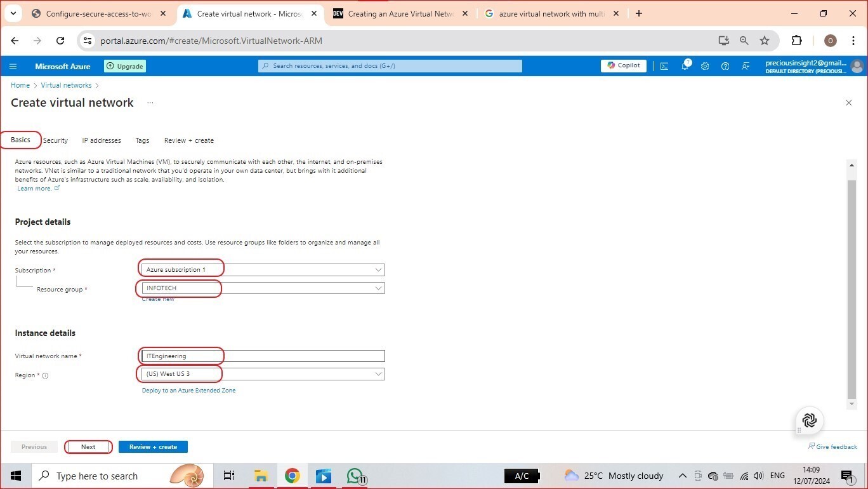Switch to the Security tab
This screenshot has width=868, height=489.
point(55,140)
